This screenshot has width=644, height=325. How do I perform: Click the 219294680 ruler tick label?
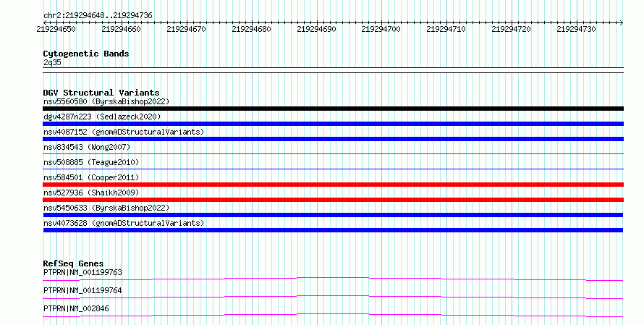(251, 29)
